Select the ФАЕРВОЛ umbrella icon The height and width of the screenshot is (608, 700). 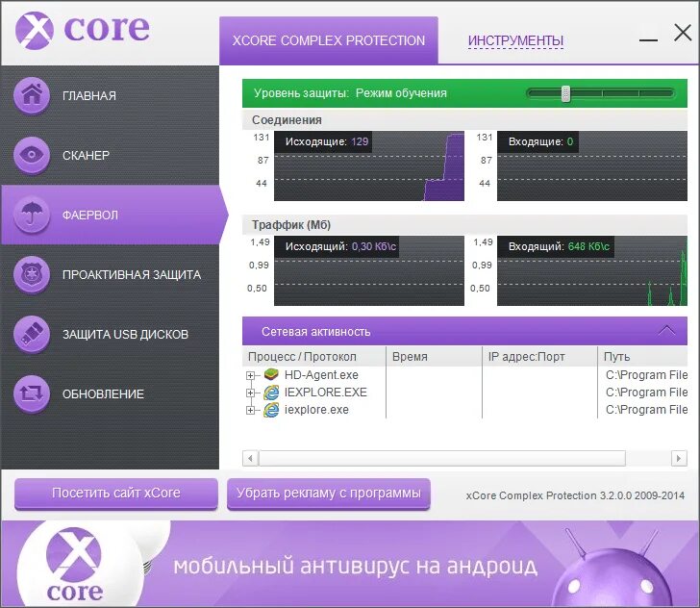click(x=31, y=215)
